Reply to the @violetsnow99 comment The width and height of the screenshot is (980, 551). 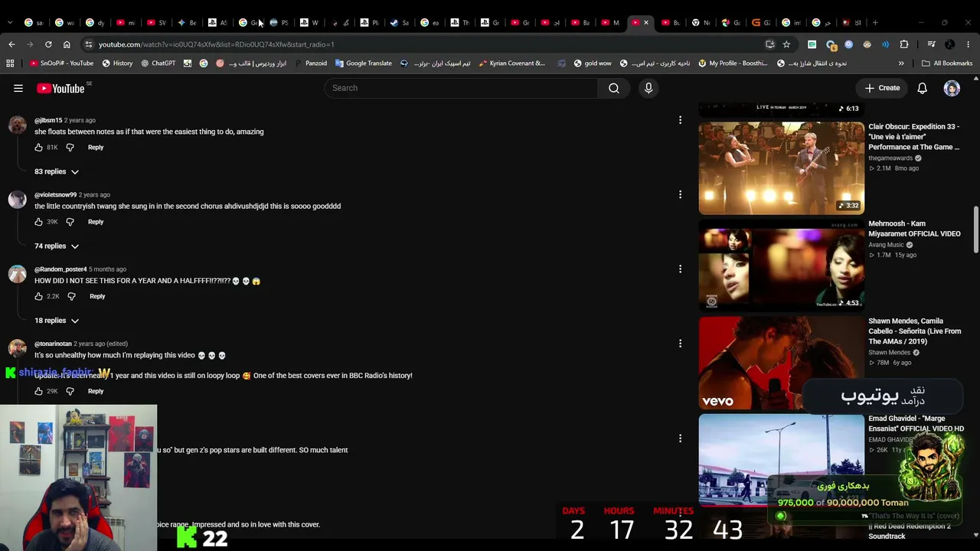pos(96,222)
